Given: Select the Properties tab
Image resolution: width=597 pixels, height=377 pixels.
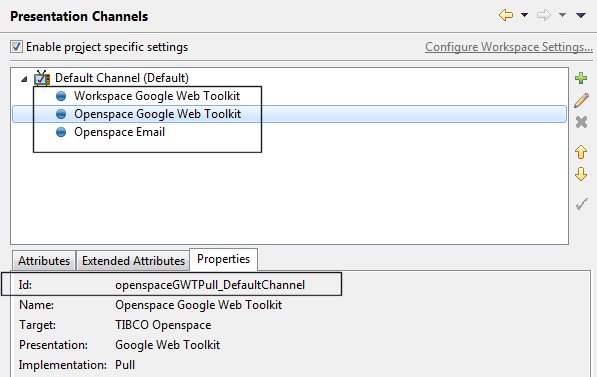Looking at the screenshot, I should (223, 259).
